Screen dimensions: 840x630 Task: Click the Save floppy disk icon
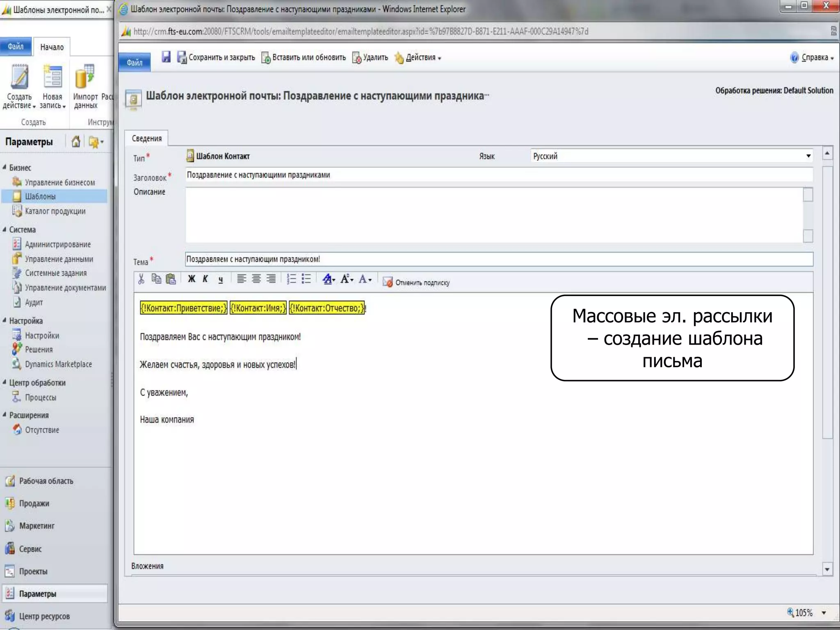(166, 57)
